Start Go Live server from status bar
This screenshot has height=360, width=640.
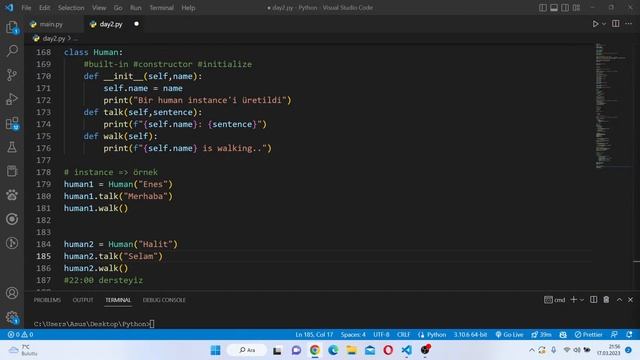pos(509,335)
